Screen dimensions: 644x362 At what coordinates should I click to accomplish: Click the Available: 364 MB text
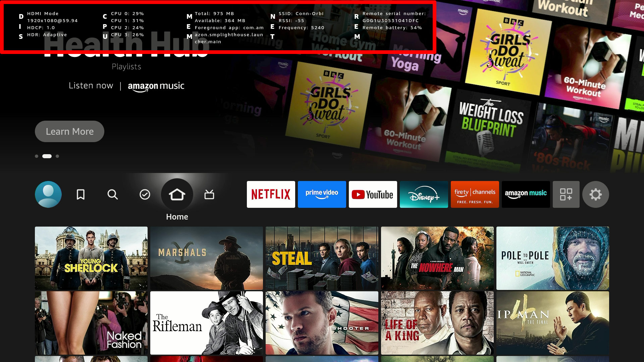tap(220, 21)
